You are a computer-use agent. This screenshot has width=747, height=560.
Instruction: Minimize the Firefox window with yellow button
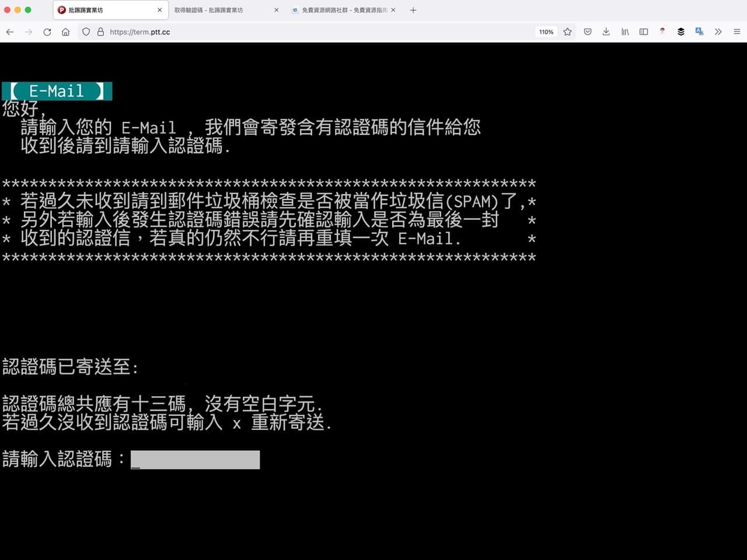[x=18, y=10]
